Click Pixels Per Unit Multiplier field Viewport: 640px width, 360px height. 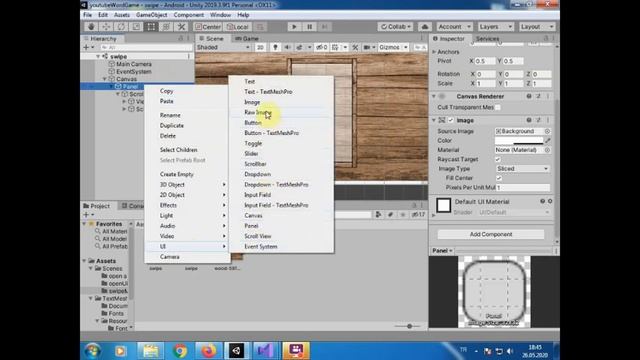coord(523,187)
